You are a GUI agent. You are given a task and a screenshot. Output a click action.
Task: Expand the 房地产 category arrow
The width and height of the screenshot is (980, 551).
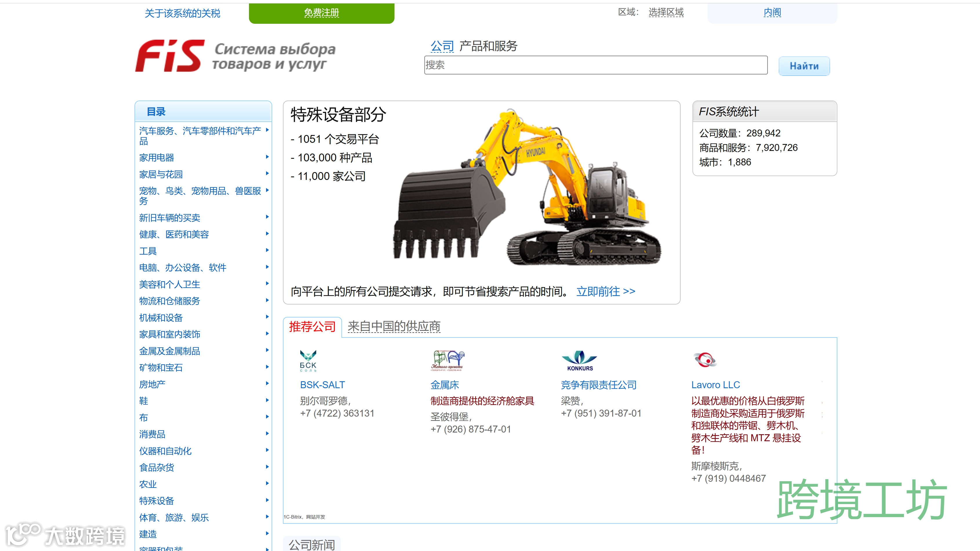point(268,383)
